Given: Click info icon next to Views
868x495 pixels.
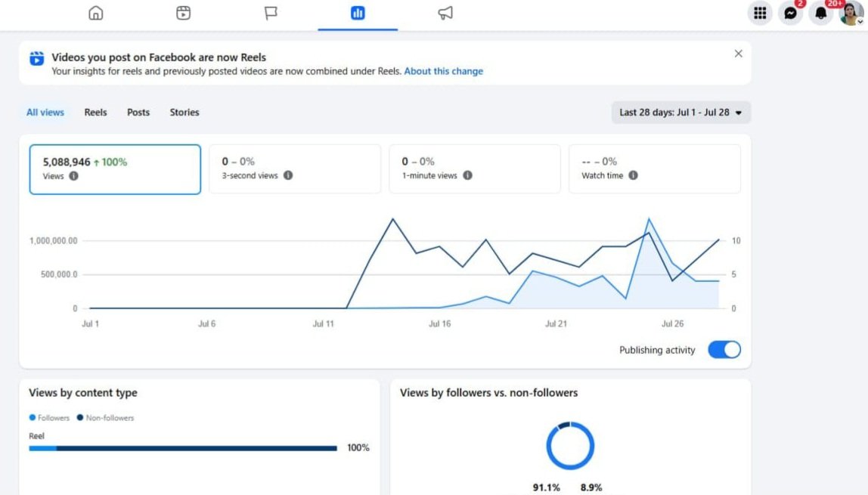Looking at the screenshot, I should (x=73, y=176).
